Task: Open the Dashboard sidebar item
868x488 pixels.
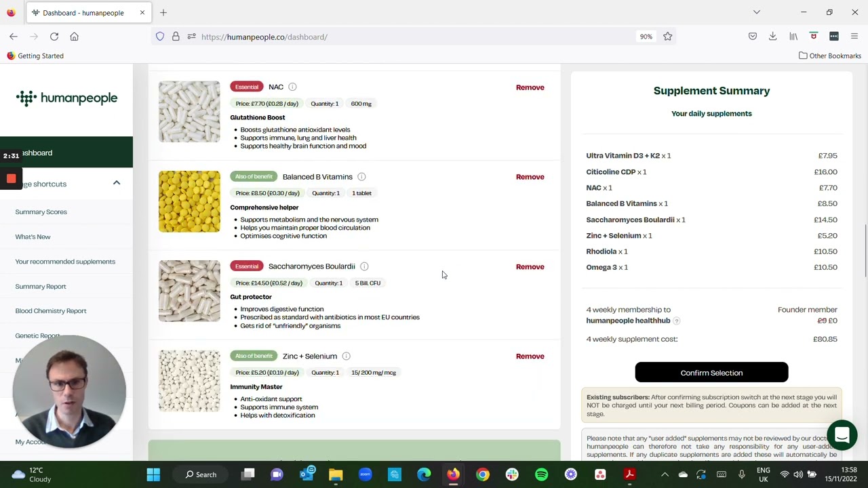Action: tap(66, 152)
